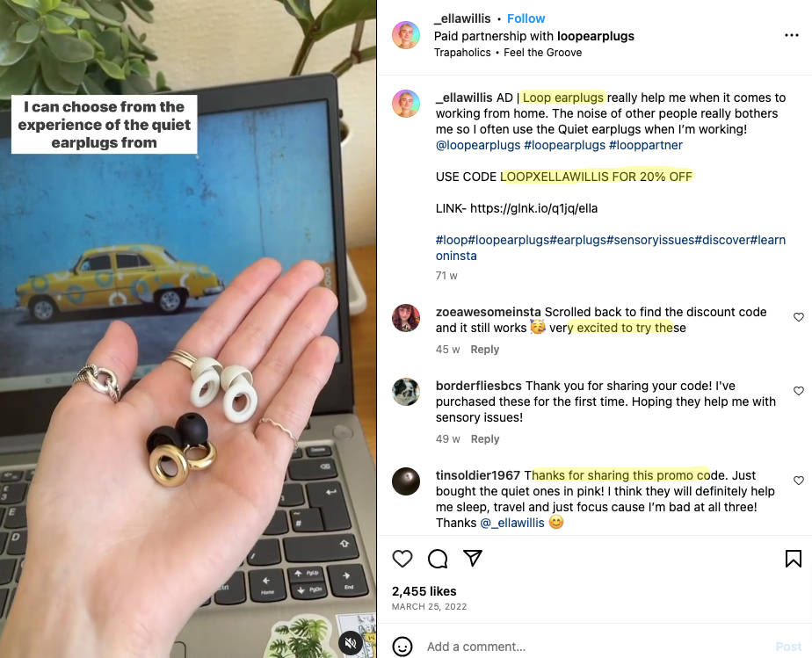This screenshot has height=658, width=812.
Task: Open the @loopearplugs mention in caption
Action: click(478, 145)
